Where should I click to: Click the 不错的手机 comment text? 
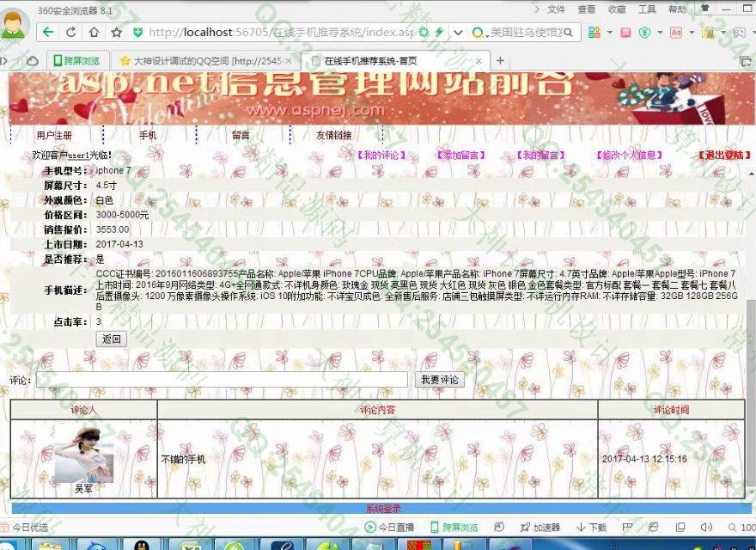pyautogui.click(x=183, y=459)
